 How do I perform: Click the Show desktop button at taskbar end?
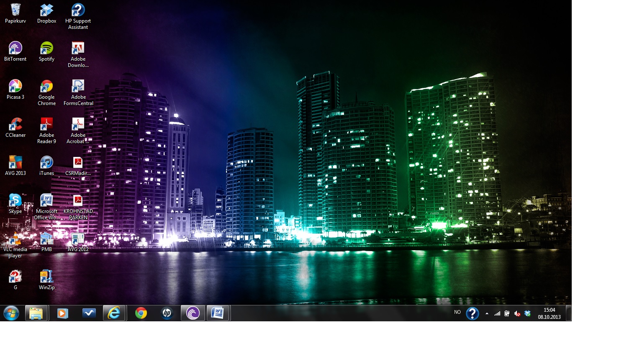568,313
